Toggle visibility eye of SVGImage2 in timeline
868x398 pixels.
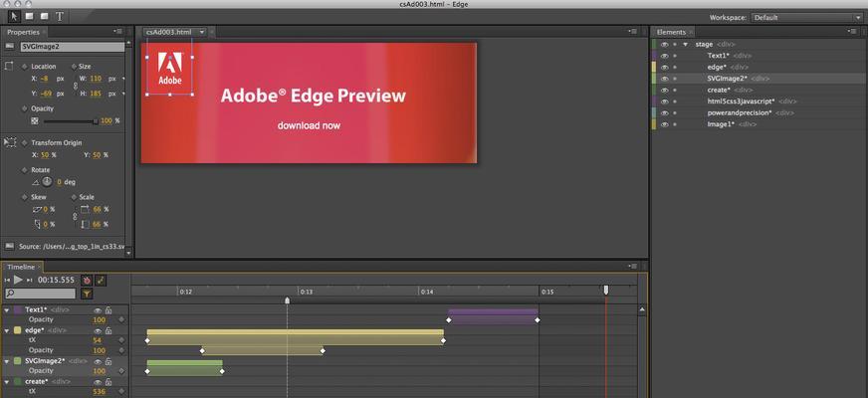coord(98,361)
